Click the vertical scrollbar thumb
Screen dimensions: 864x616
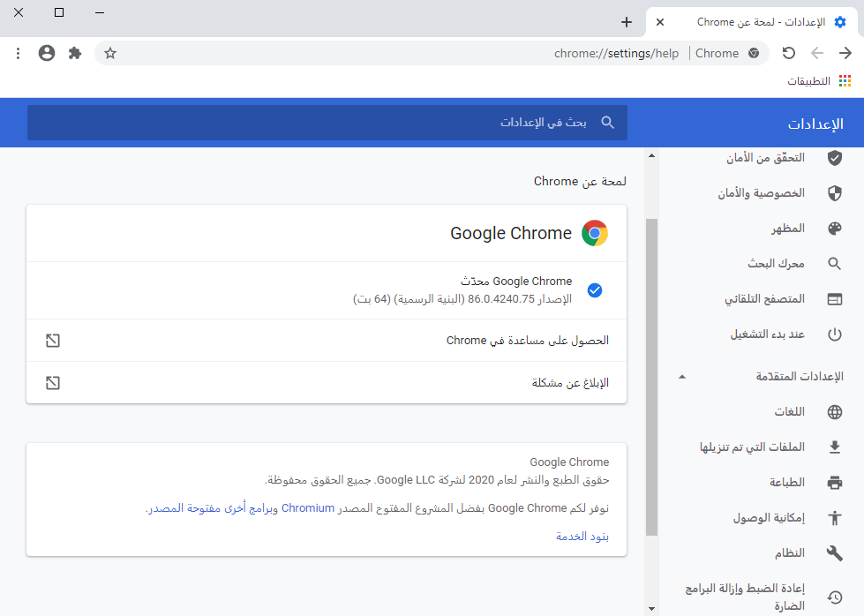(652, 378)
